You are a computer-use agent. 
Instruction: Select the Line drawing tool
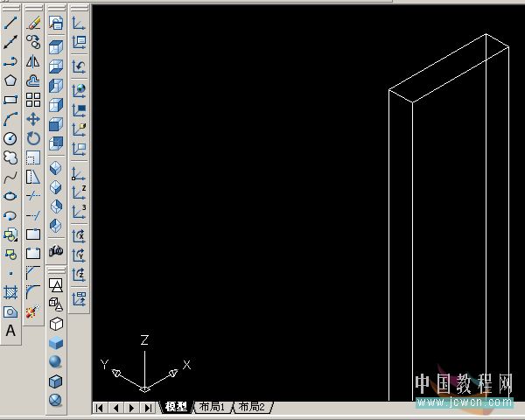click(x=10, y=23)
